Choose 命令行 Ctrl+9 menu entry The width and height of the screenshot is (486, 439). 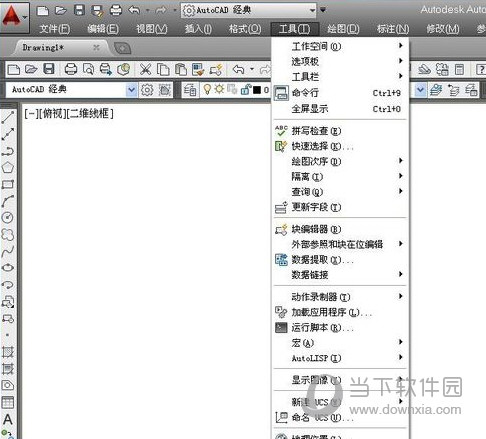point(341,93)
